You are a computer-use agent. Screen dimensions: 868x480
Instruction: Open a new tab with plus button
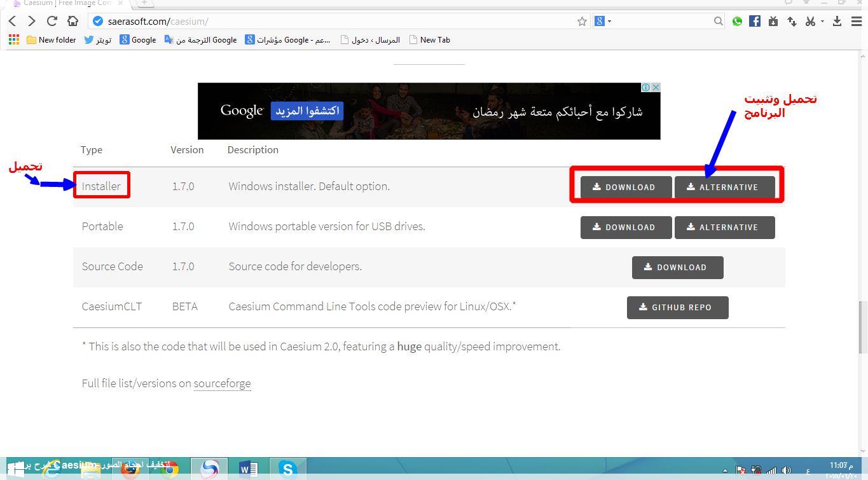[144, 3]
